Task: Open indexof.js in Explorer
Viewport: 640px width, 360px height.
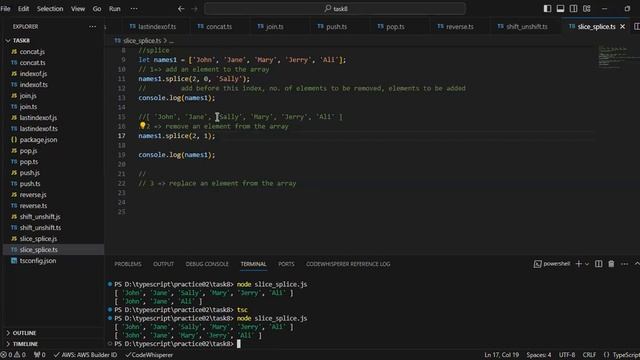Action: [33, 74]
